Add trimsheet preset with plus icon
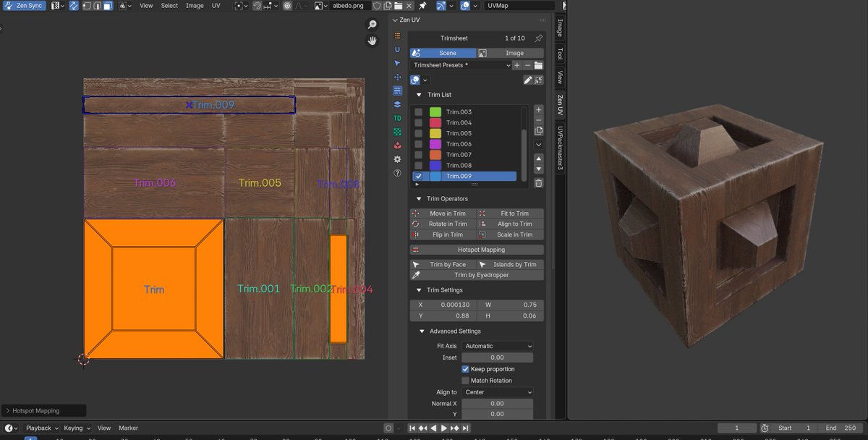Image resolution: width=868 pixels, height=440 pixels. [x=516, y=65]
